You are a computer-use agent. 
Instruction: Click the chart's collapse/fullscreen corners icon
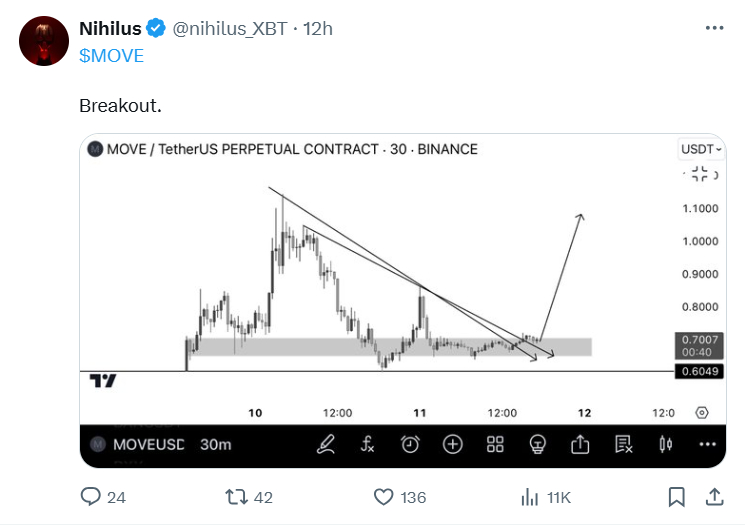click(x=700, y=174)
